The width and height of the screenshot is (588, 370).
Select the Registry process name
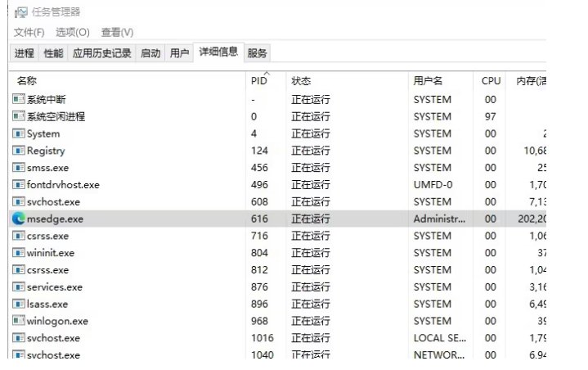tap(46, 151)
